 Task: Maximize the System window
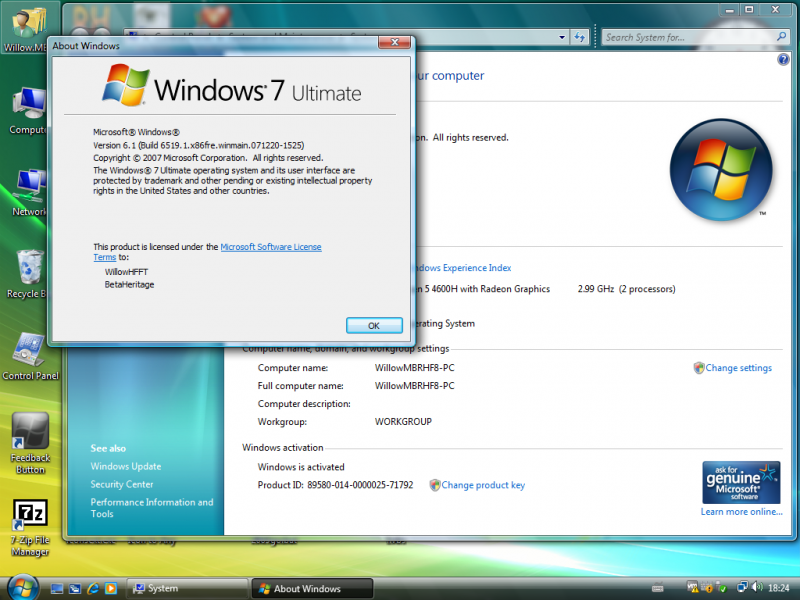click(749, 9)
